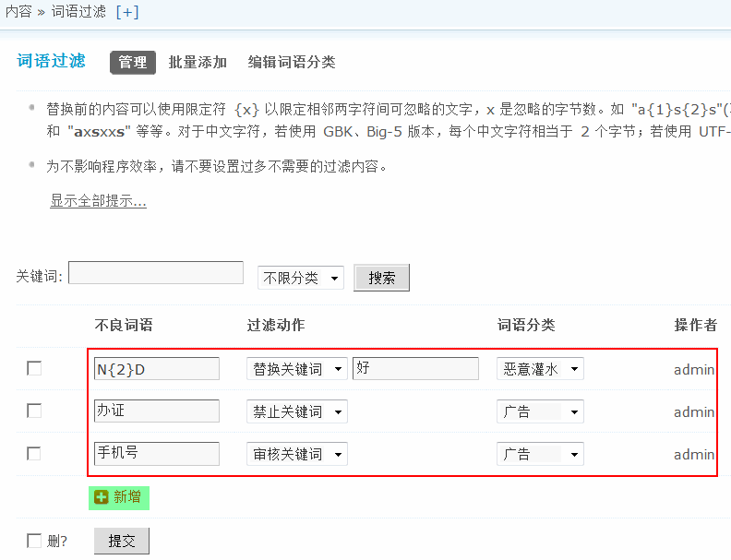This screenshot has height=560, width=731.
Task: Expand the 禁止关键词 action dropdown
Action: (x=296, y=411)
